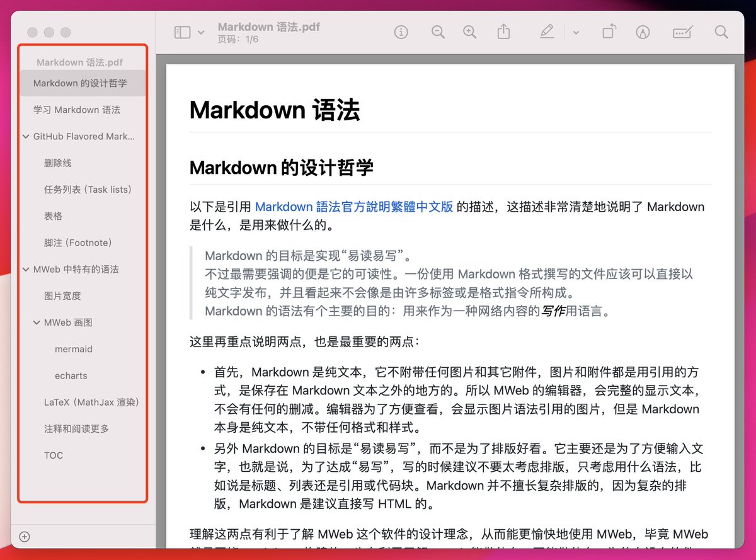Open '任务列表 (Task lists)' in outline
756x560 pixels.
tap(88, 190)
